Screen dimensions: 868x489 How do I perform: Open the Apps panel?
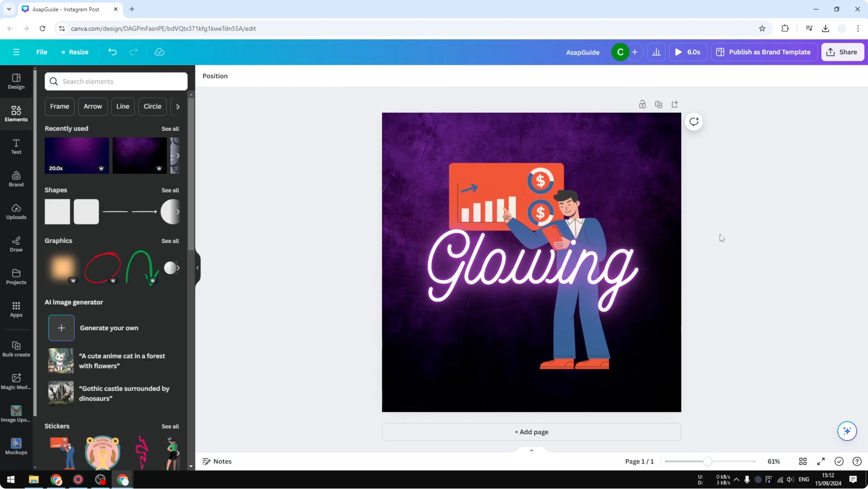point(16,310)
